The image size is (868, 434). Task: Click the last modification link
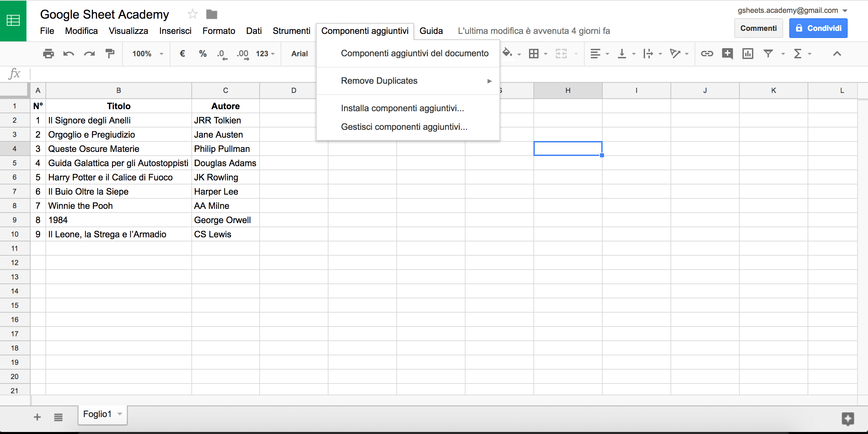click(x=534, y=31)
